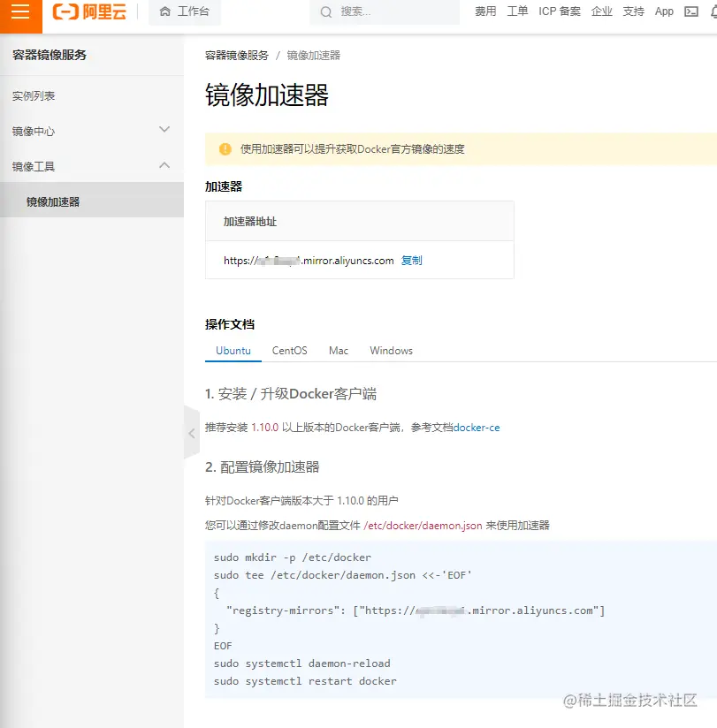Click the sudo tee daemon.json code line
This screenshot has height=728, width=717.
tap(342, 575)
